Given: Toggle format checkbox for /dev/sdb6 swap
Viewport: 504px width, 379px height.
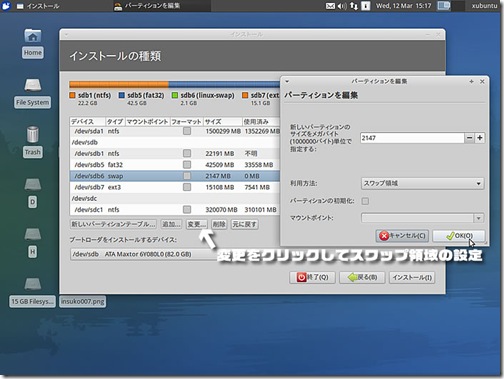Looking at the screenshot, I should [x=187, y=176].
